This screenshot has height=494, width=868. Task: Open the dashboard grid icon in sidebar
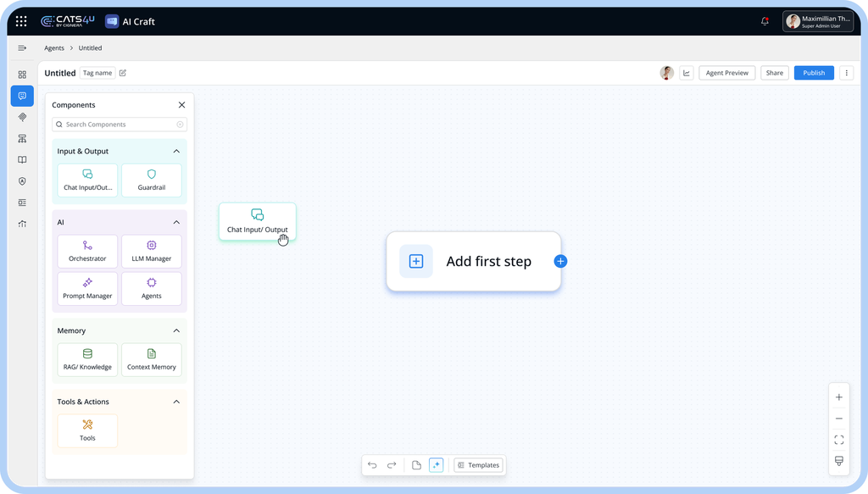(22, 75)
